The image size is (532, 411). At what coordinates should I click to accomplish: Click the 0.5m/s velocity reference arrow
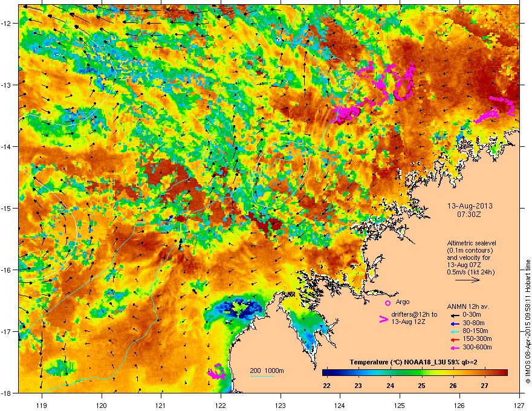pos(467,280)
